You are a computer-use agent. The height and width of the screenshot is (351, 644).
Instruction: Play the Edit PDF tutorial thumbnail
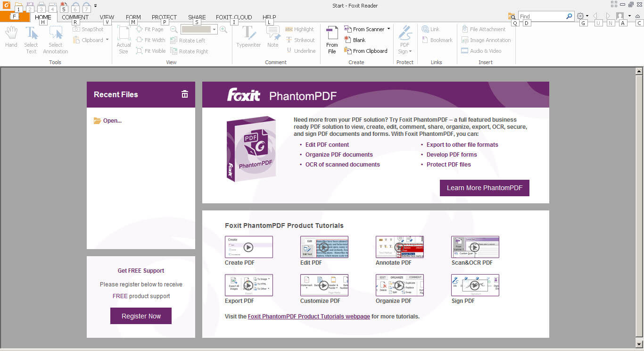pos(324,247)
